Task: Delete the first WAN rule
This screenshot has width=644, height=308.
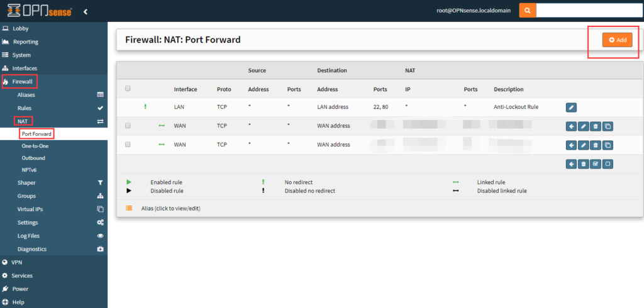Action: click(x=596, y=126)
